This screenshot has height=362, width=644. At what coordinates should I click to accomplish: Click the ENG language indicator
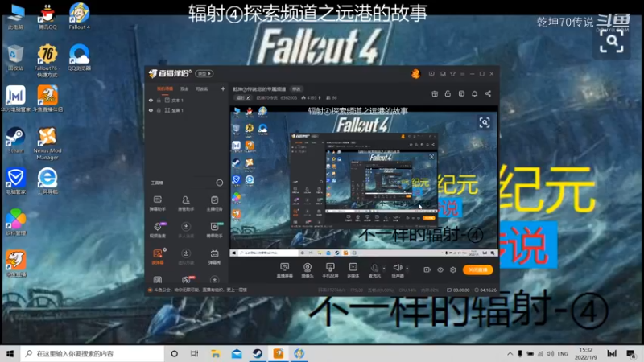(x=563, y=353)
